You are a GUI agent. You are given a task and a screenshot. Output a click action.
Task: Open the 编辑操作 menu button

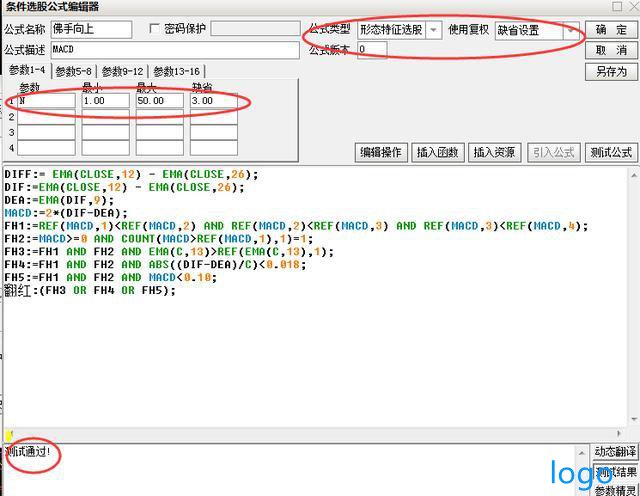pyautogui.click(x=381, y=153)
